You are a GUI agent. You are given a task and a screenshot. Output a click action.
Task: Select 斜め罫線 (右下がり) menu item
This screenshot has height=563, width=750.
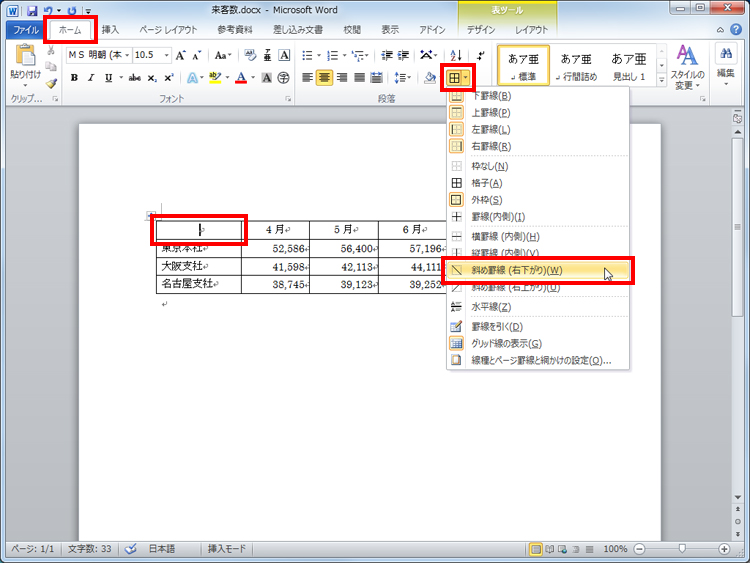[538, 270]
